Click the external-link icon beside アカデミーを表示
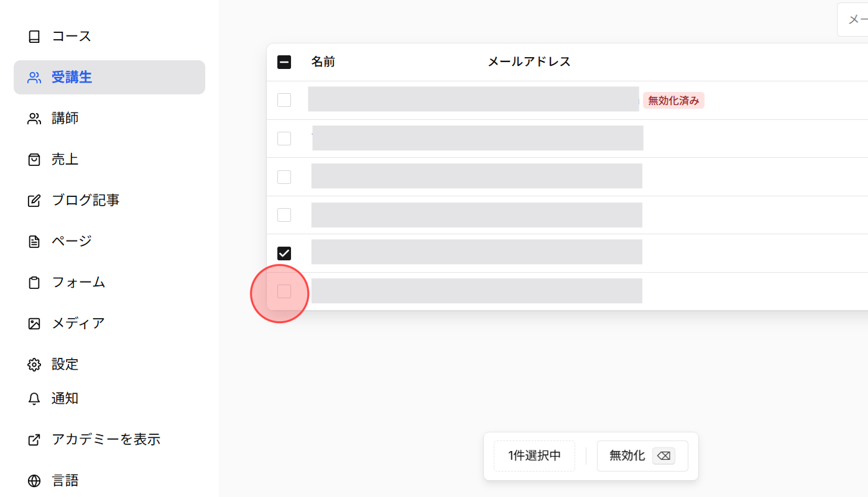 [x=34, y=439]
